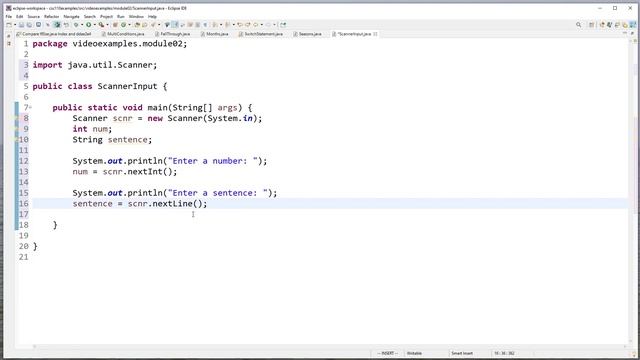The image size is (640, 360).
Task: Click the 'nextInt' method on line 13
Action: click(145, 172)
